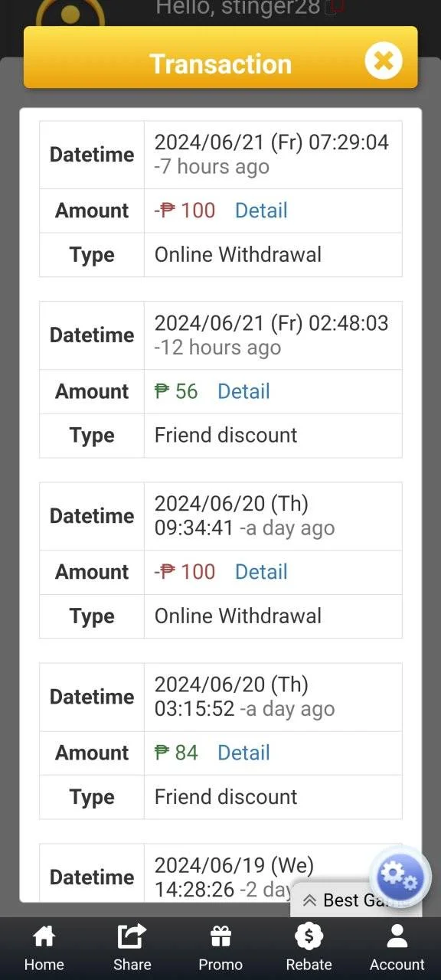Open Detail link for the ₱56 Friend discount
The image size is (441, 980).
(243, 391)
